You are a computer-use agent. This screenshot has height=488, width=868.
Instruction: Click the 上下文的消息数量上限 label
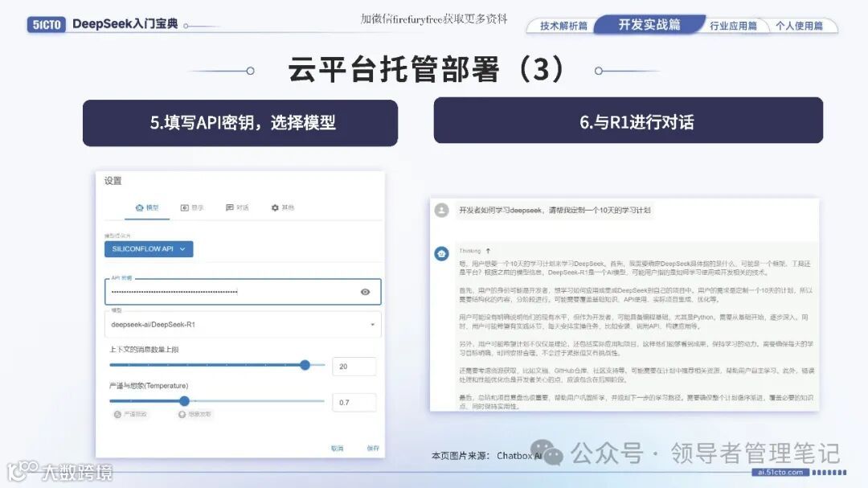point(144,350)
